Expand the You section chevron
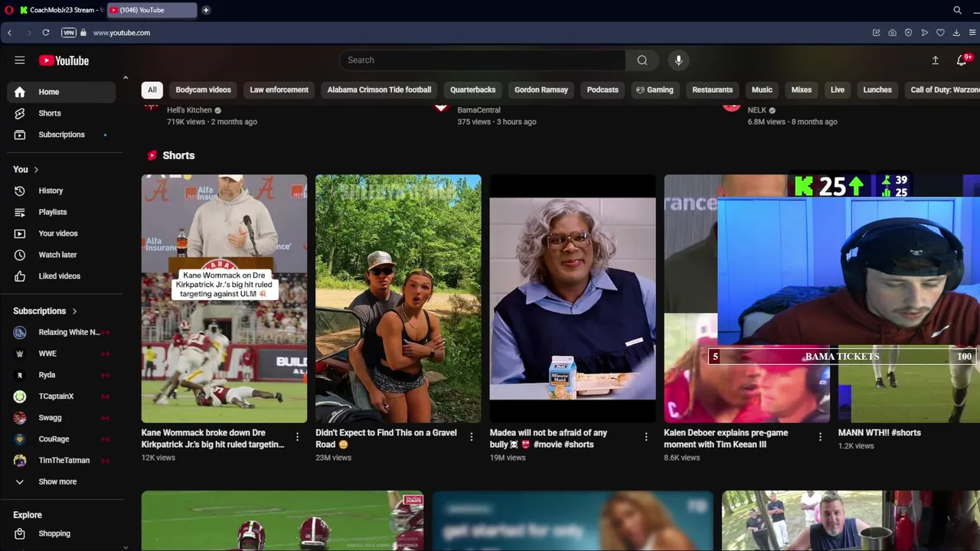Screen dimensions: 980x551 pos(36,170)
